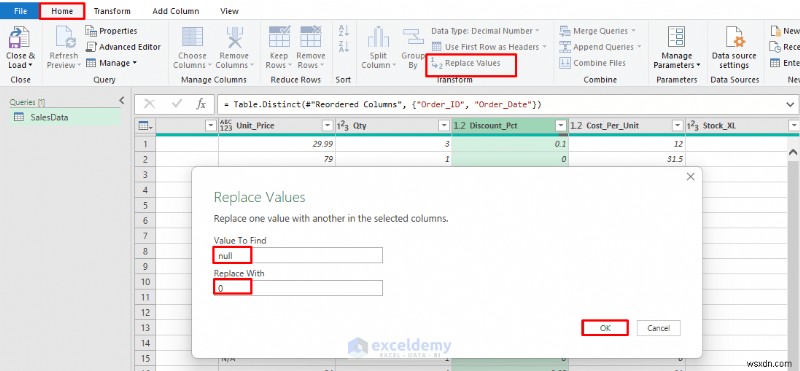The image size is (800, 371).
Task: Select row number 1
Action: [145, 144]
